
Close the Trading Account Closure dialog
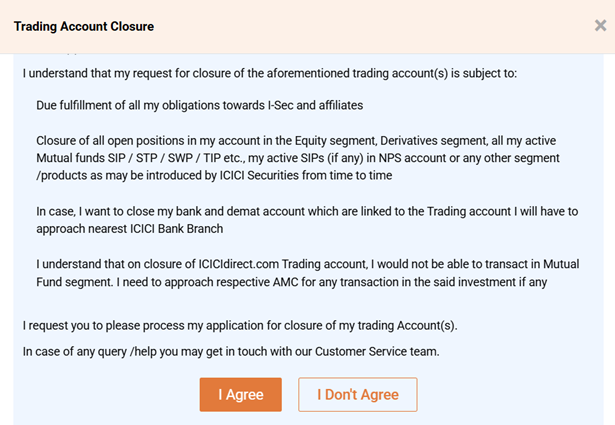[599, 26]
